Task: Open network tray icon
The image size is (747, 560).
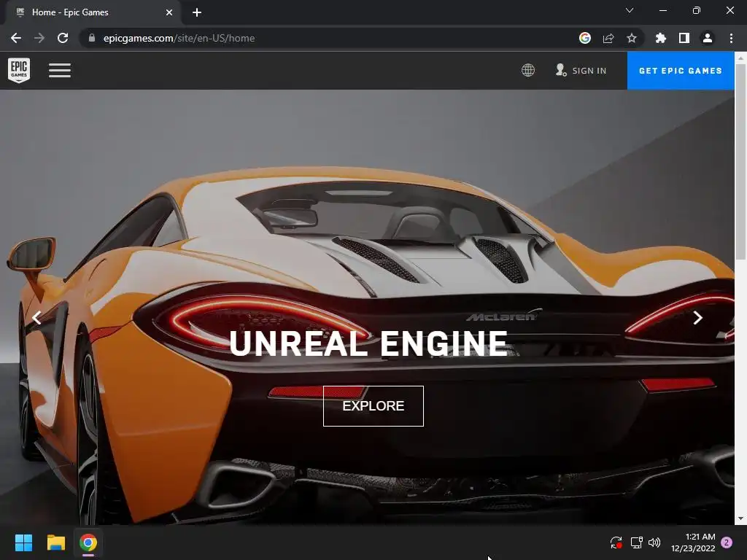Action: point(636,542)
